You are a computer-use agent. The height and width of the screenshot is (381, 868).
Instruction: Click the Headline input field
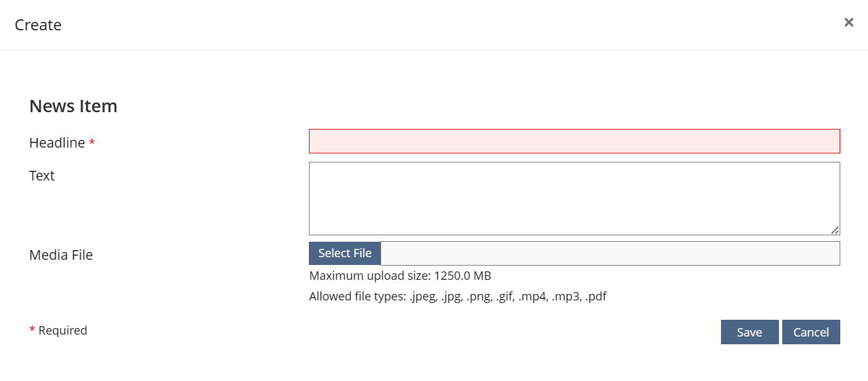point(574,141)
